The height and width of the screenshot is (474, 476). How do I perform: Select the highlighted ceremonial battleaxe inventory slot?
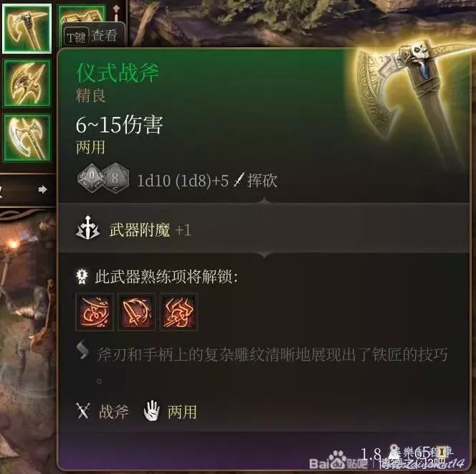(x=27, y=28)
